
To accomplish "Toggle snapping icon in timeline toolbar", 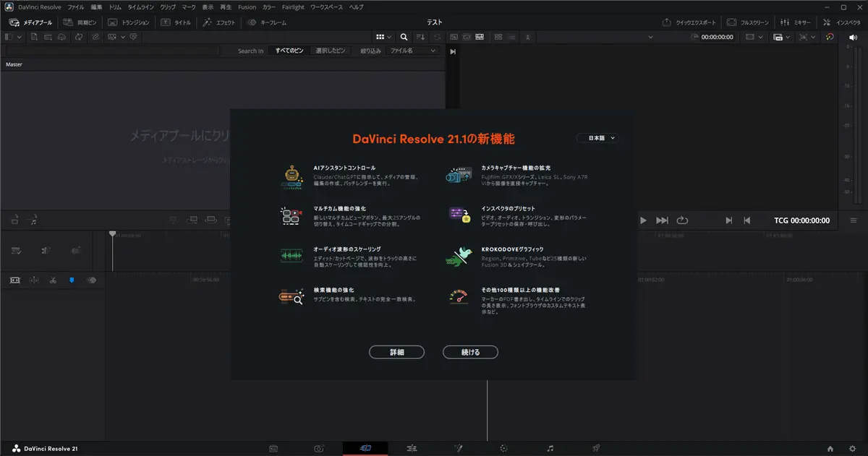I will 34,280.
